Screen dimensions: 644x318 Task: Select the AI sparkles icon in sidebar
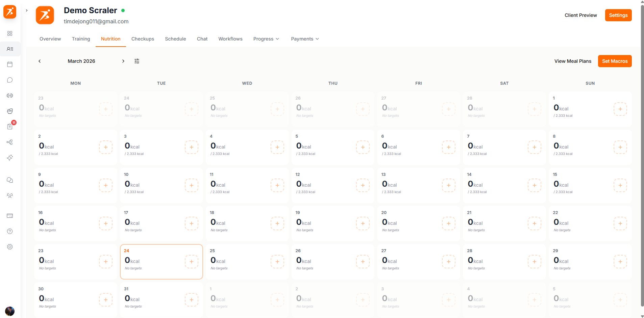10,158
